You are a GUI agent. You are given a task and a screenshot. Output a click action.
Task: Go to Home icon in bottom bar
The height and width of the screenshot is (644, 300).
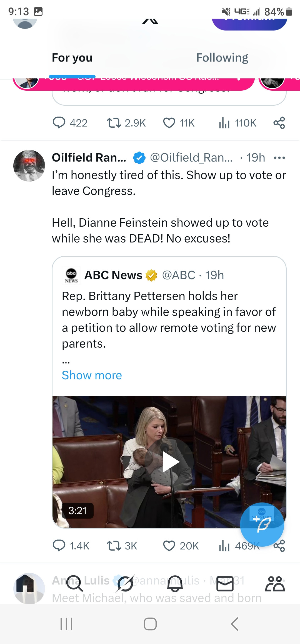coord(25,583)
